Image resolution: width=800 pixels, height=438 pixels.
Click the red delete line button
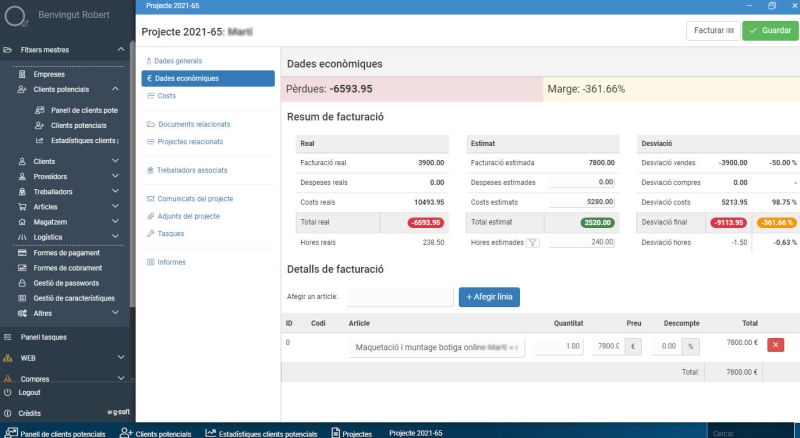(775, 345)
